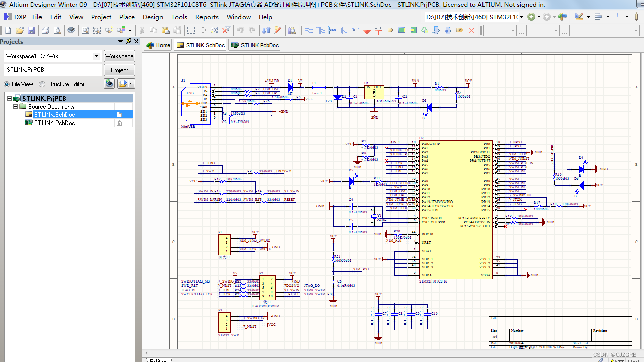Click the Place Net Label icon
Screen dimensions: 644x362
point(355,30)
